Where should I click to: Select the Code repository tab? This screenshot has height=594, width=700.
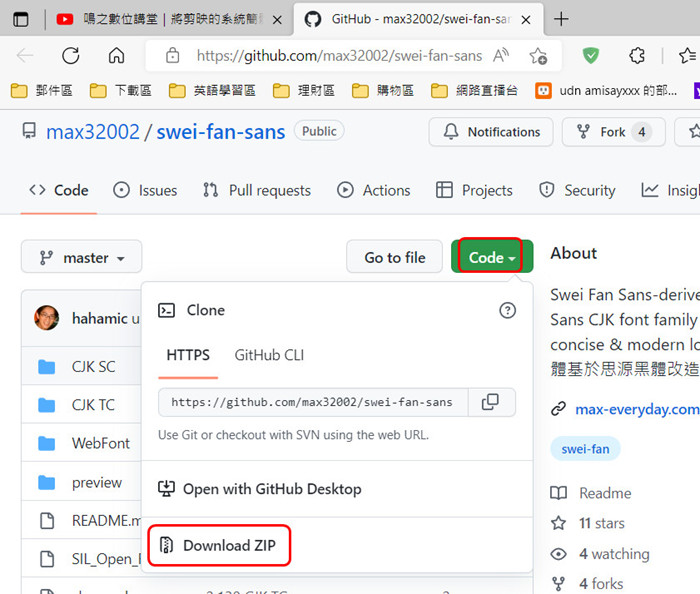[58, 191]
